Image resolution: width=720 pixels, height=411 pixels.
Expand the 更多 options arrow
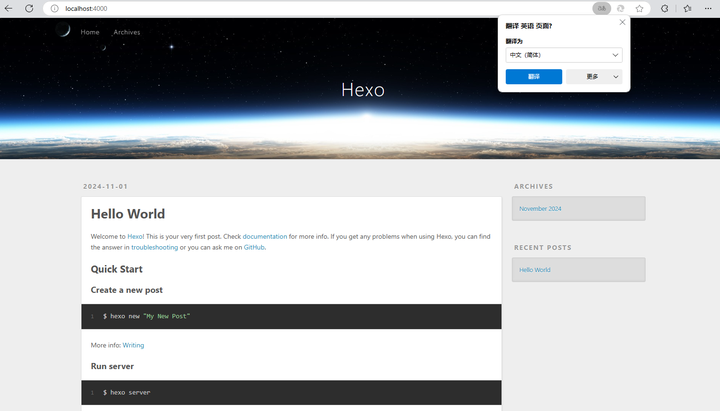(615, 76)
